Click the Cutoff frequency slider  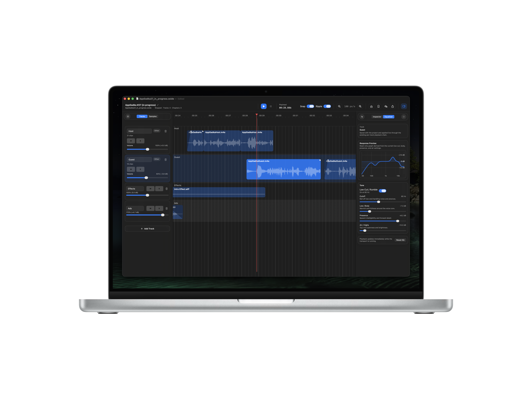[x=383, y=202]
